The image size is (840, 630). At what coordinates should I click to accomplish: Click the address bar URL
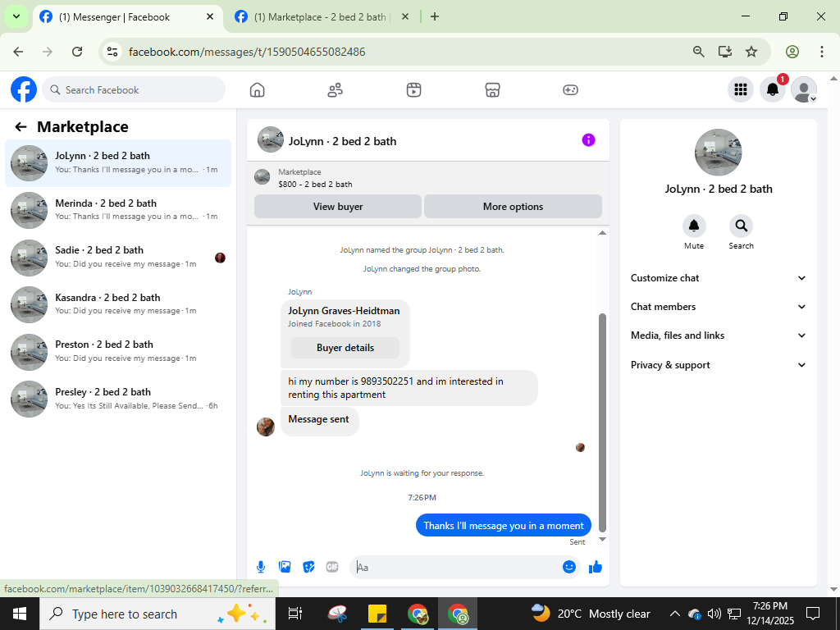247,52
